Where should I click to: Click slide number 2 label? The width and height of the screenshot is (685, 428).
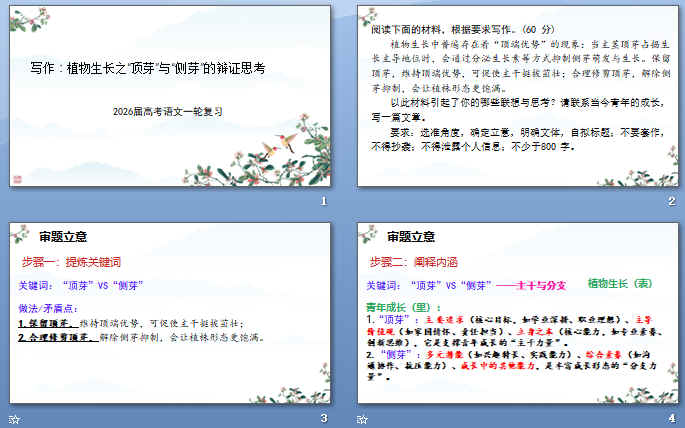click(672, 201)
